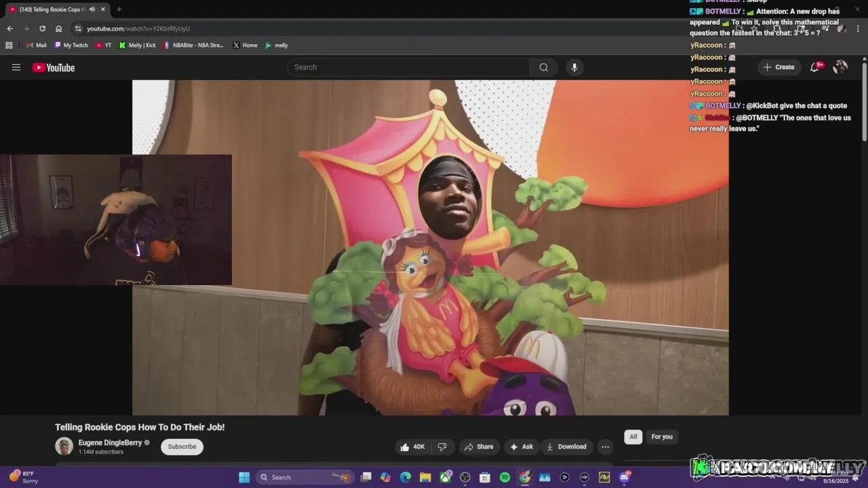Subscribe to Eugene DingleBerry
Viewport: 868px width, 488px height.
(182, 447)
